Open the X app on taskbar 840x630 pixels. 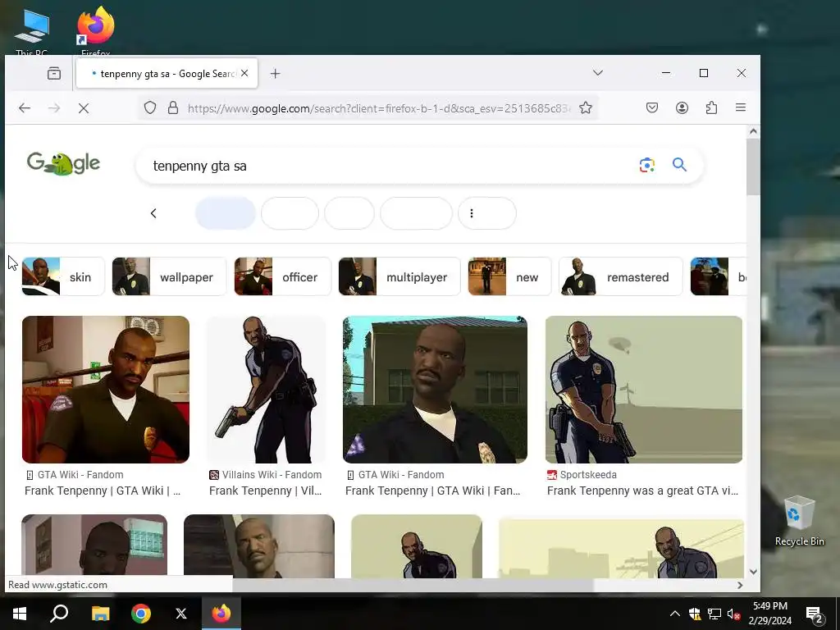coord(181,614)
